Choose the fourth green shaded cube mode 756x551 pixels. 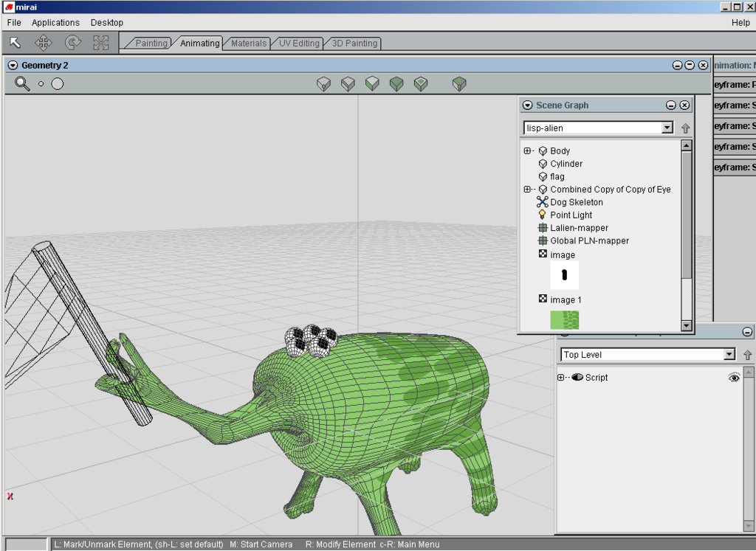[x=396, y=84]
